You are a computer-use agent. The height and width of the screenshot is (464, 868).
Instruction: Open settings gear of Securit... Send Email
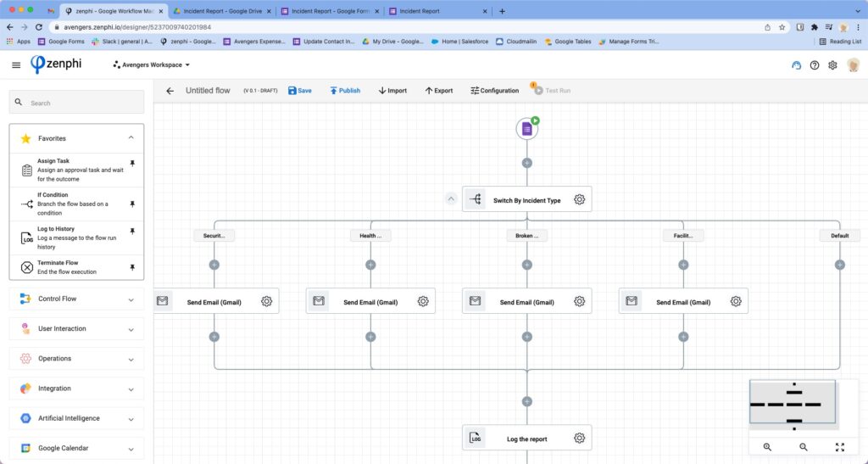coord(266,301)
